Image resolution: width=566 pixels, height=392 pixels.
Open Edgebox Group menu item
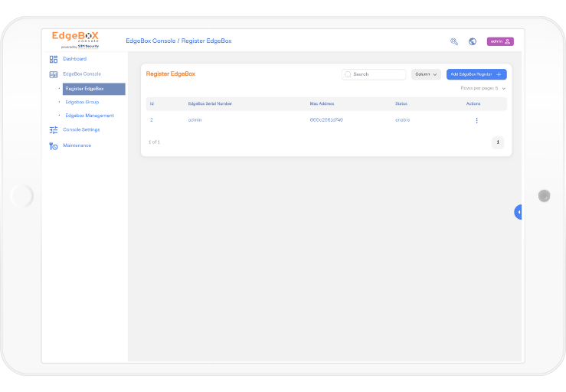[82, 102]
